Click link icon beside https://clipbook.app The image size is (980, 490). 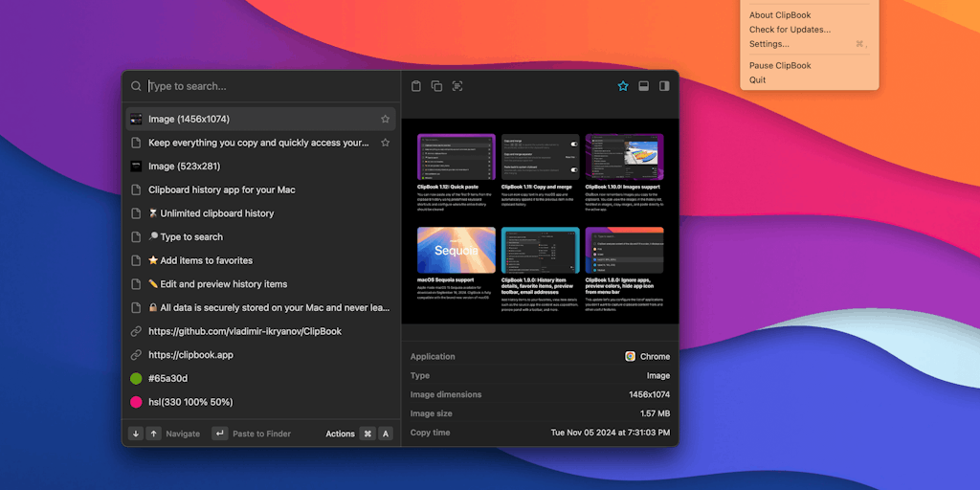click(136, 355)
